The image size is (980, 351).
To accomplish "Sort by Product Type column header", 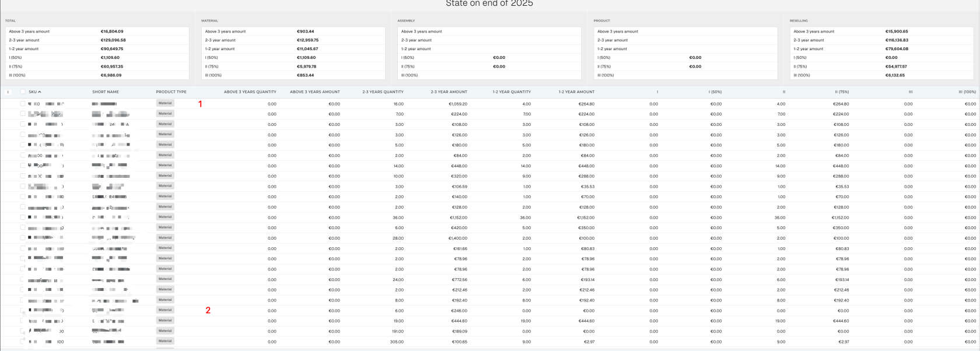I will (171, 92).
